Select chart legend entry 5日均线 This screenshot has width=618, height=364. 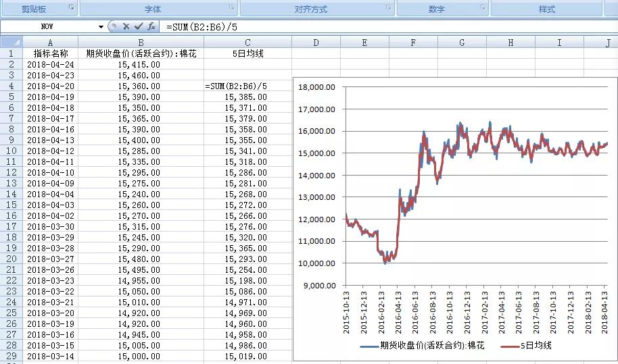[x=526, y=346]
